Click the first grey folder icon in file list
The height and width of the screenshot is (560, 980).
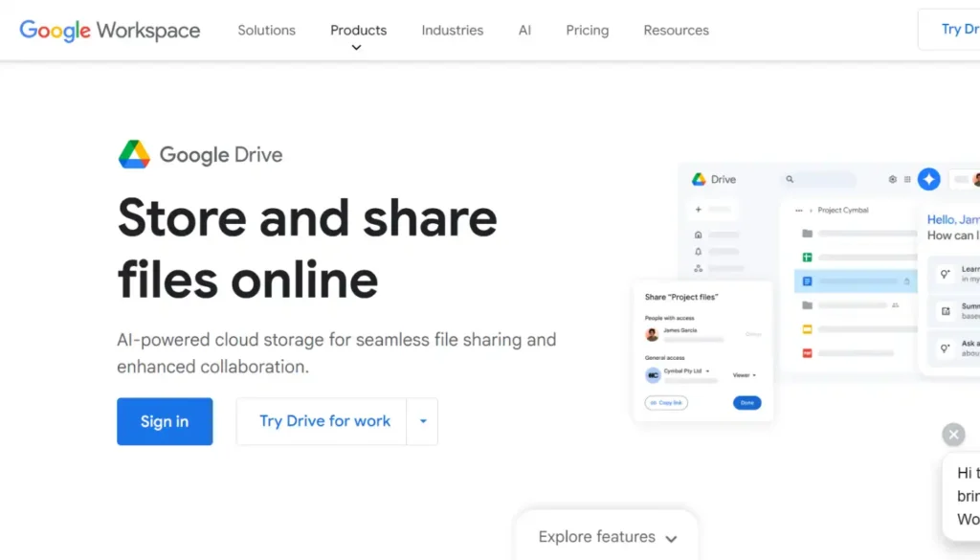coord(808,234)
